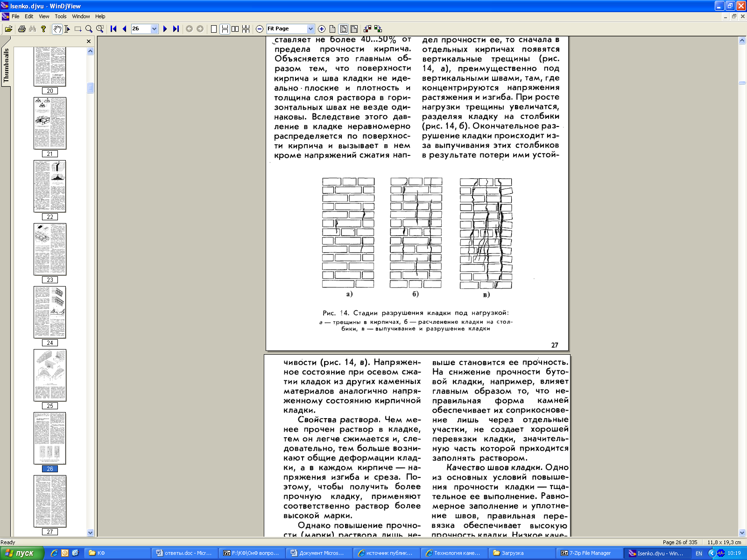Jump to the last page

(176, 29)
